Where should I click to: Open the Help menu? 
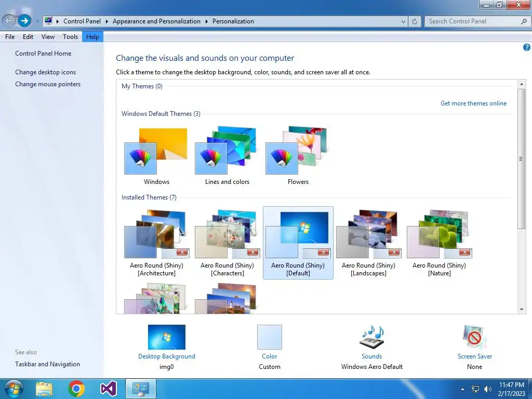click(92, 37)
